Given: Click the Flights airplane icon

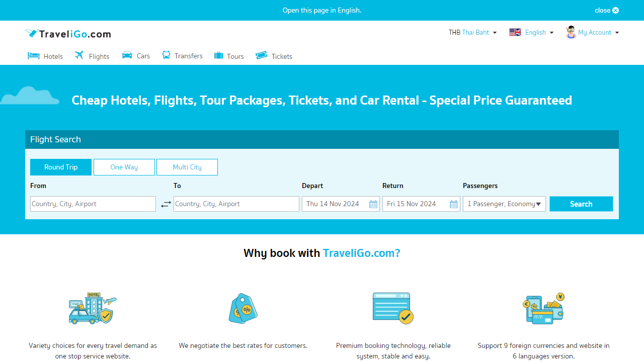Looking at the screenshot, I should pos(79,55).
